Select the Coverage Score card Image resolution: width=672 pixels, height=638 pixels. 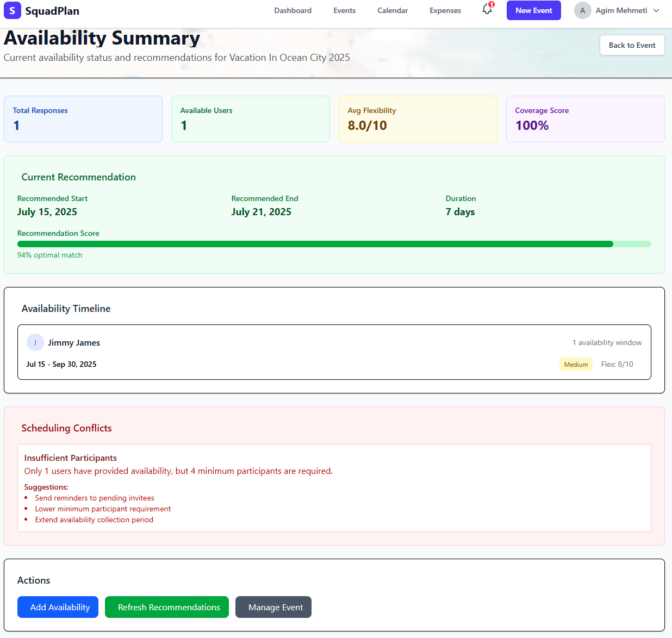point(586,119)
